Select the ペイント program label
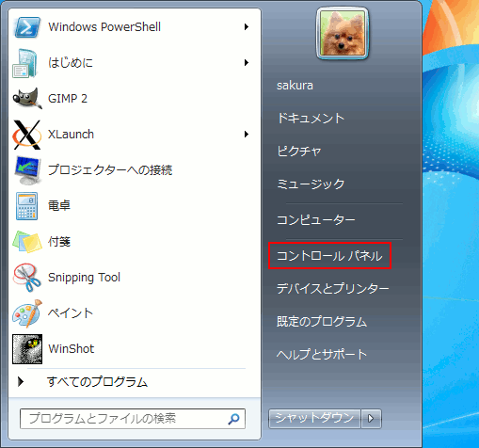479x448 pixels. pos(71,313)
